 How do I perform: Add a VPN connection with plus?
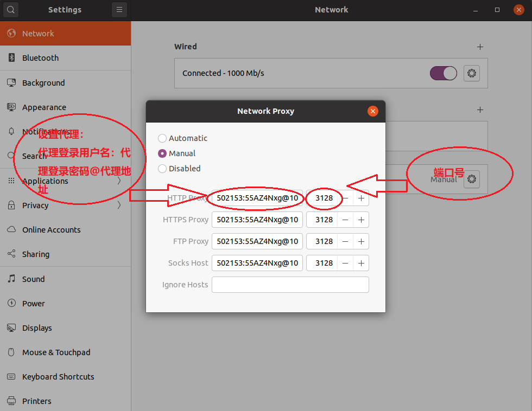[480, 110]
